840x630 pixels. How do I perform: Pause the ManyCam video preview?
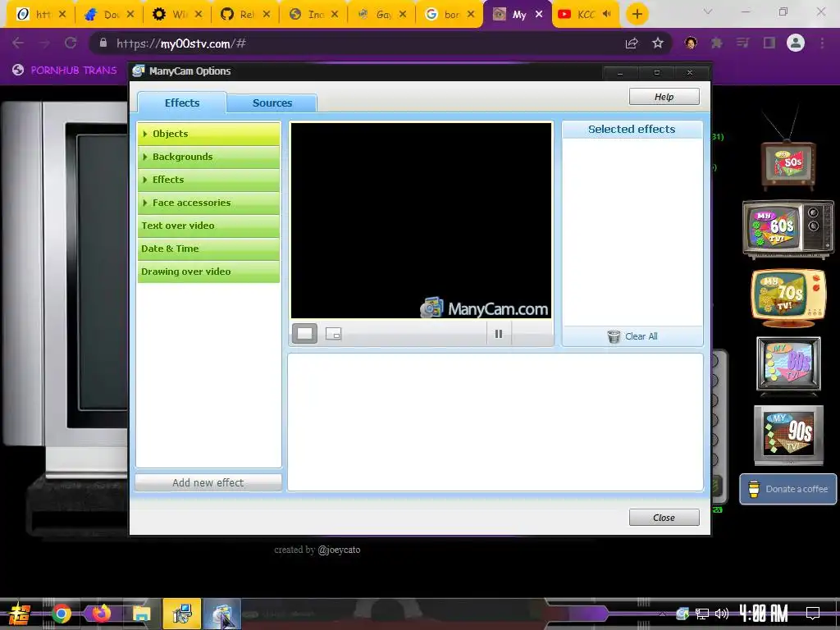point(499,335)
